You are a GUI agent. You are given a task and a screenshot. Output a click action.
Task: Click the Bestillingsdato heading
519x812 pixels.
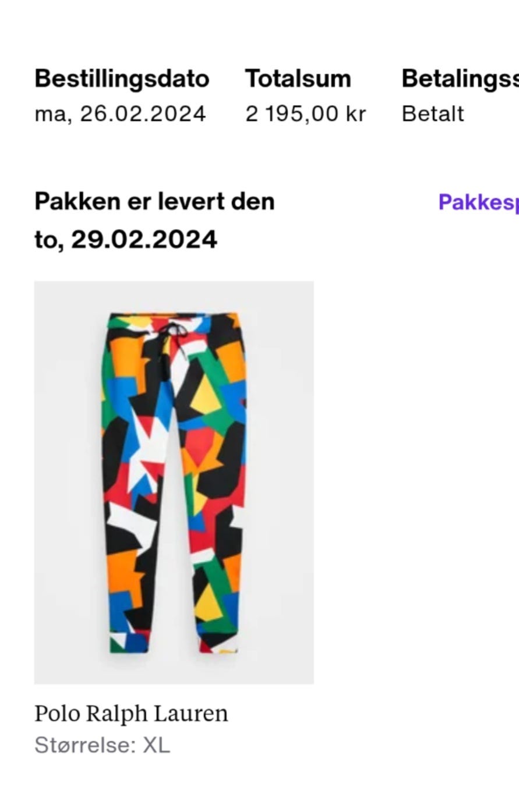click(x=122, y=79)
